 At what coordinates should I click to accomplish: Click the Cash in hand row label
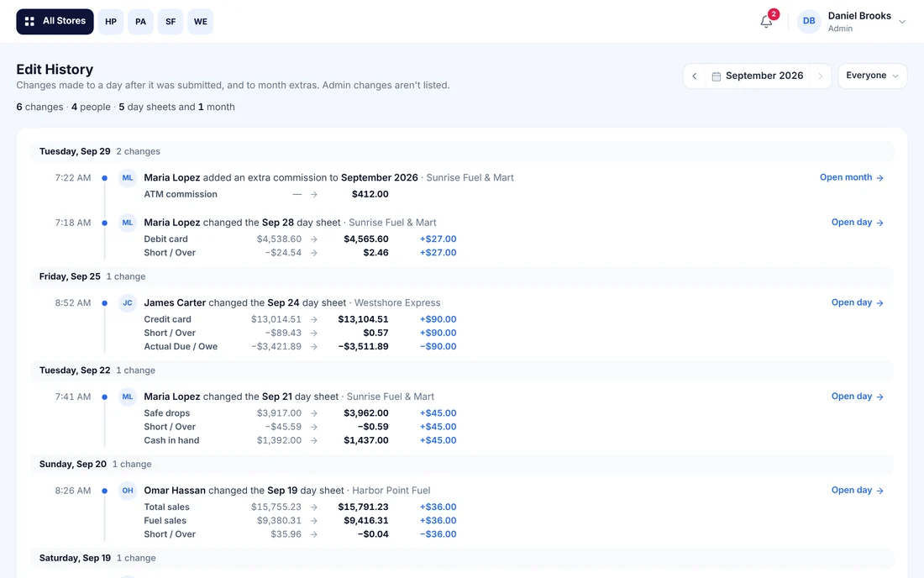171,440
